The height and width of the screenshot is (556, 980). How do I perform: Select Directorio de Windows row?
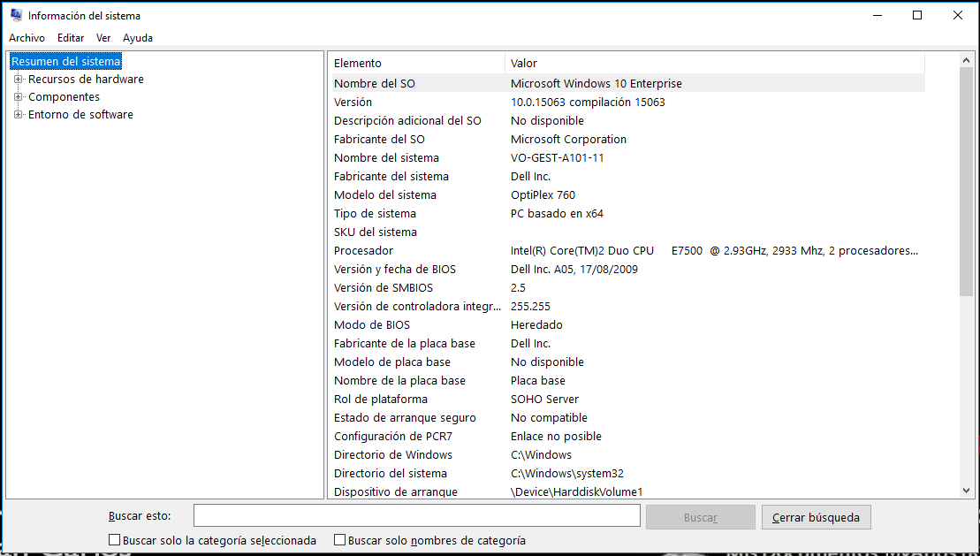click(628, 454)
